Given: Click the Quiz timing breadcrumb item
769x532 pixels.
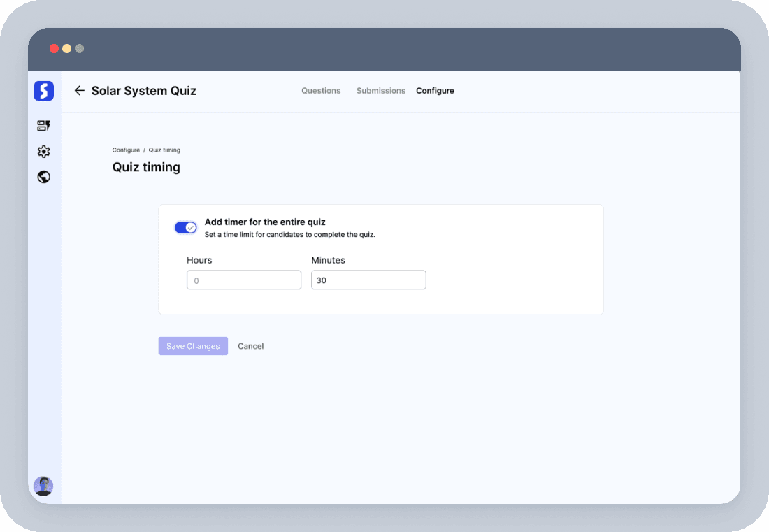Looking at the screenshot, I should click(x=164, y=150).
